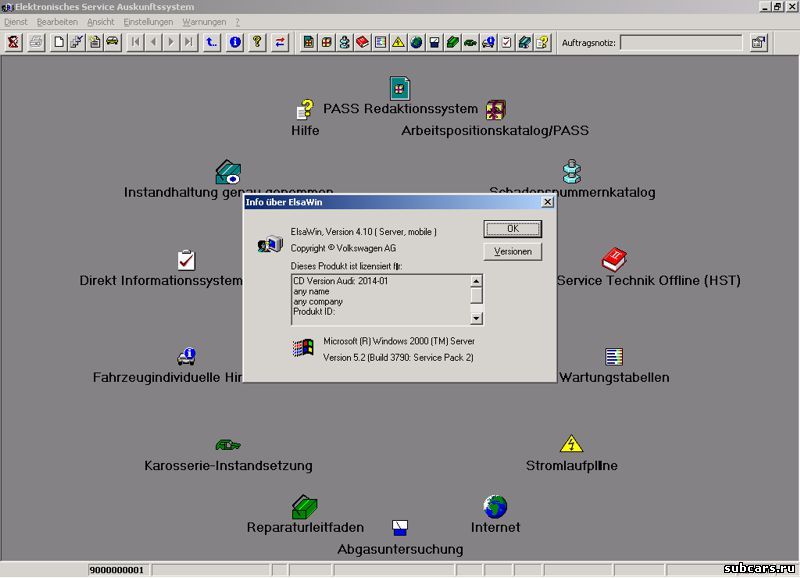This screenshot has width=800, height=578.
Task: Click the blank new document toolbar icon
Action: coord(59,42)
